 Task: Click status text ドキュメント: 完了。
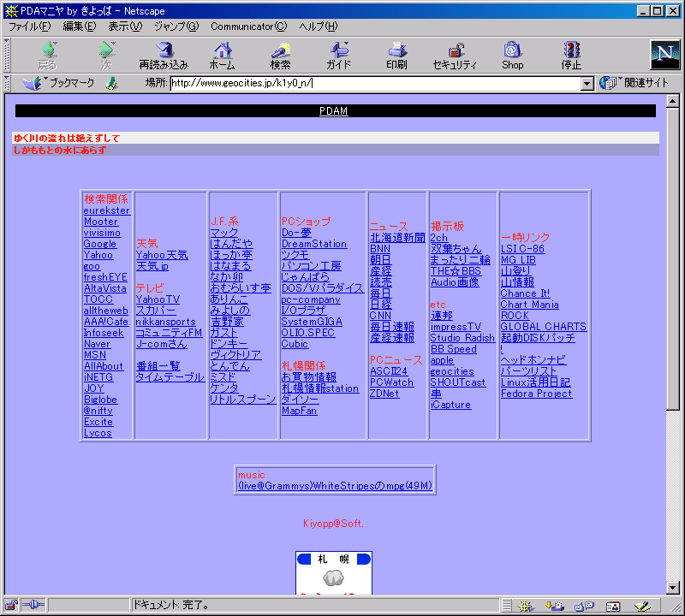tap(171, 605)
